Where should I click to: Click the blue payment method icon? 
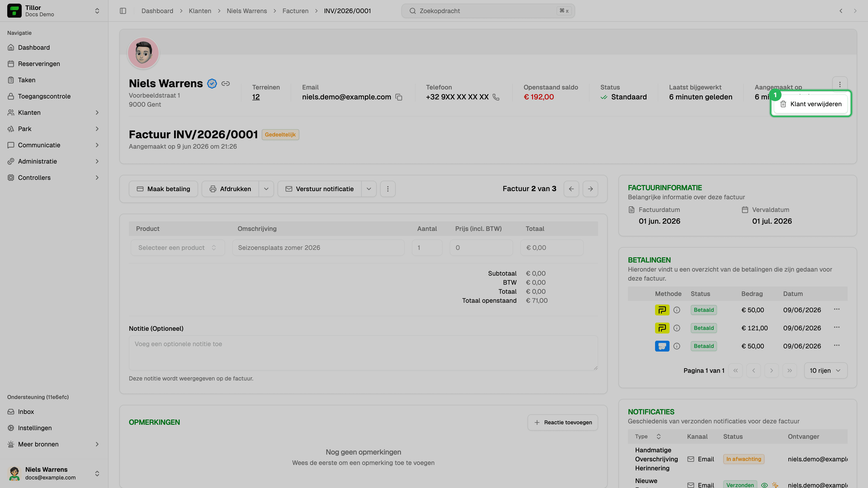pyautogui.click(x=662, y=346)
